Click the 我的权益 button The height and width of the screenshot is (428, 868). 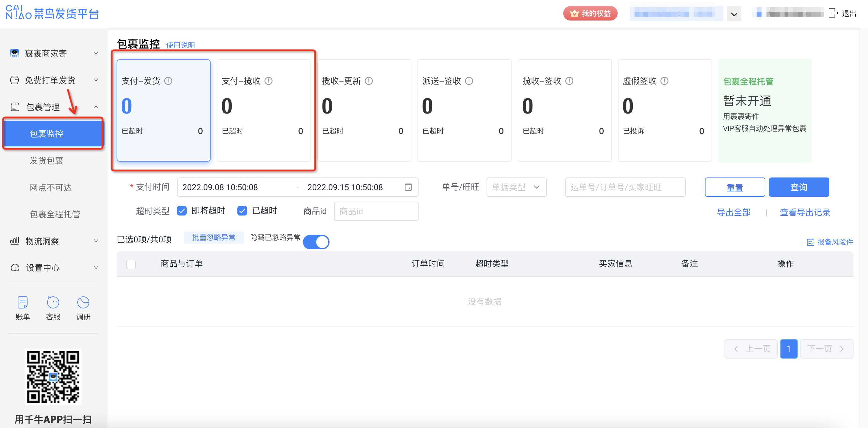pyautogui.click(x=590, y=14)
